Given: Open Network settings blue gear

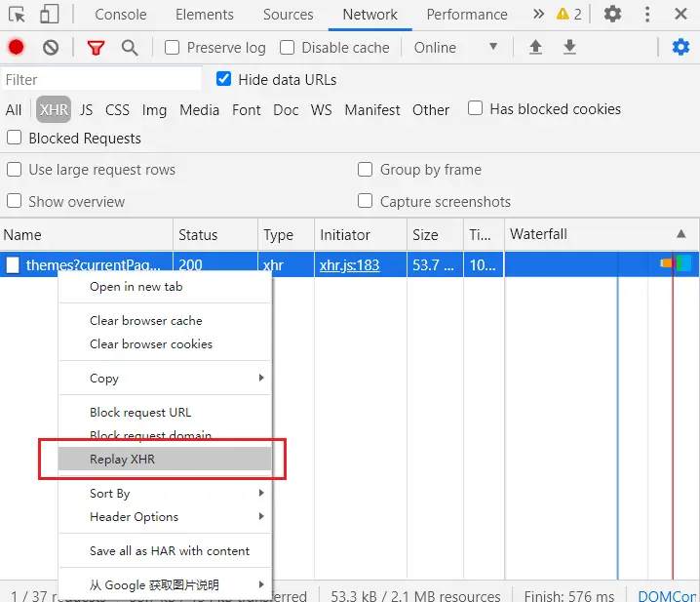Looking at the screenshot, I should point(681,47).
